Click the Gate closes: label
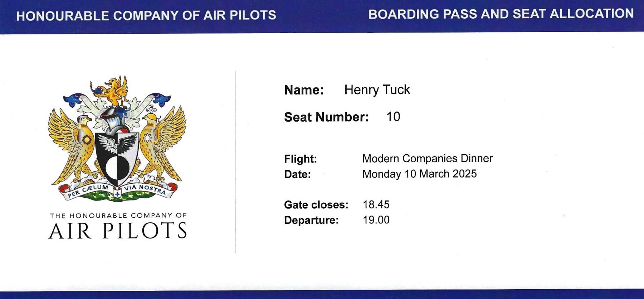Image resolution: width=644 pixels, height=299 pixels. click(316, 205)
